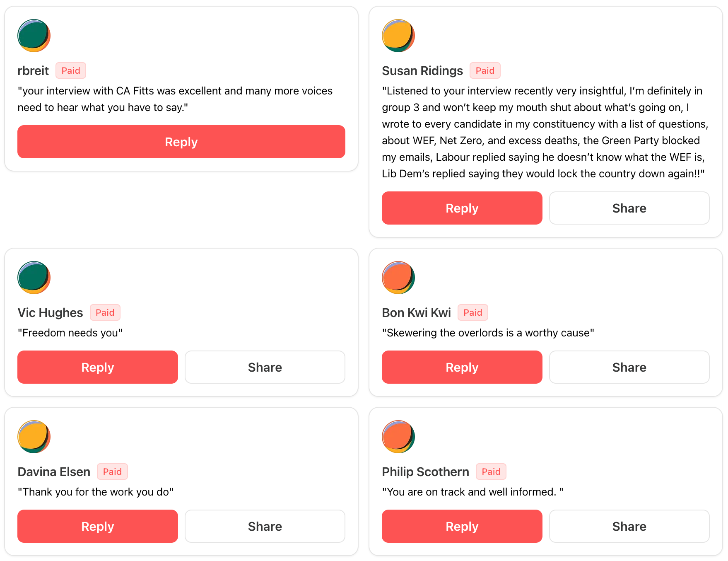The image size is (728, 561).
Task: Click Bon Kwi Kwi's orange avatar
Action: (398, 278)
